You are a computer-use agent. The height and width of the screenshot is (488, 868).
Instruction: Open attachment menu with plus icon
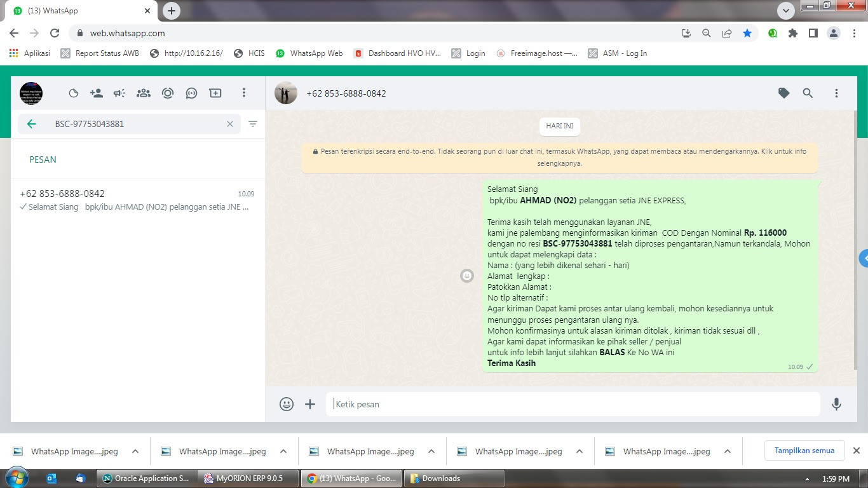point(310,404)
